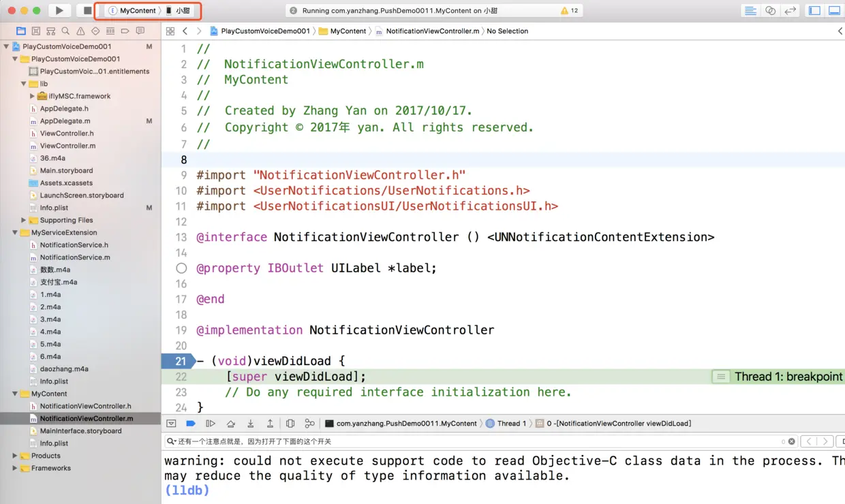The height and width of the screenshot is (504, 845).
Task: Switch to the Standard editor
Action: click(750, 10)
